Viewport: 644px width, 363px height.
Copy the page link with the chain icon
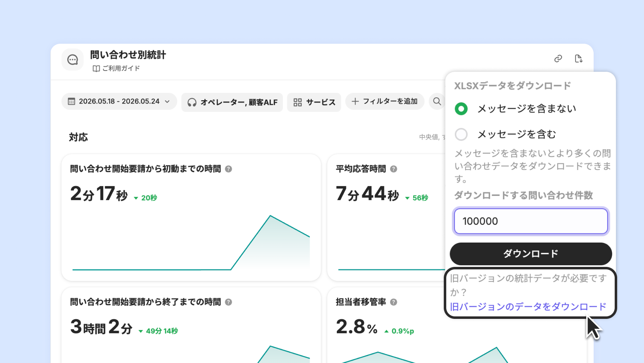coord(558,59)
